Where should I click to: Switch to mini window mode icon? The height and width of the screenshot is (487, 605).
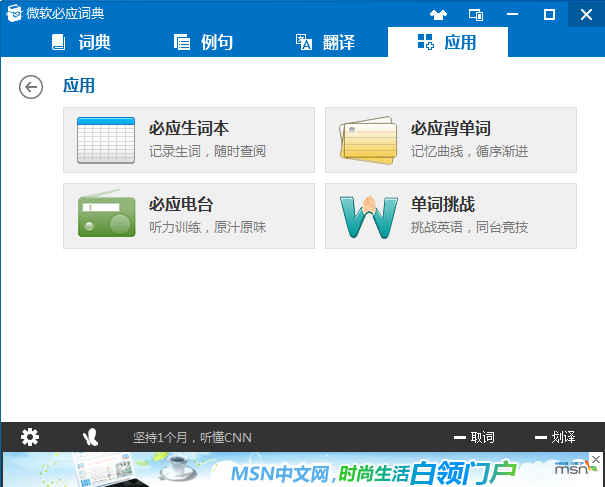click(x=476, y=15)
